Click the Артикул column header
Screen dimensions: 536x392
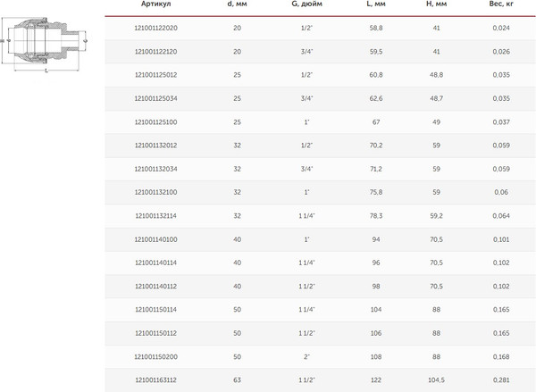click(x=156, y=5)
